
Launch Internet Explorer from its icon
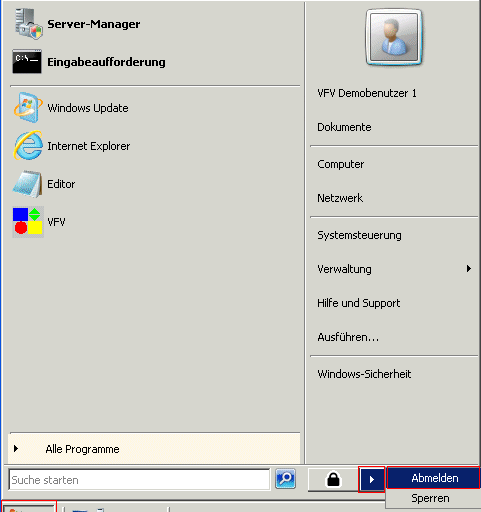[28, 146]
